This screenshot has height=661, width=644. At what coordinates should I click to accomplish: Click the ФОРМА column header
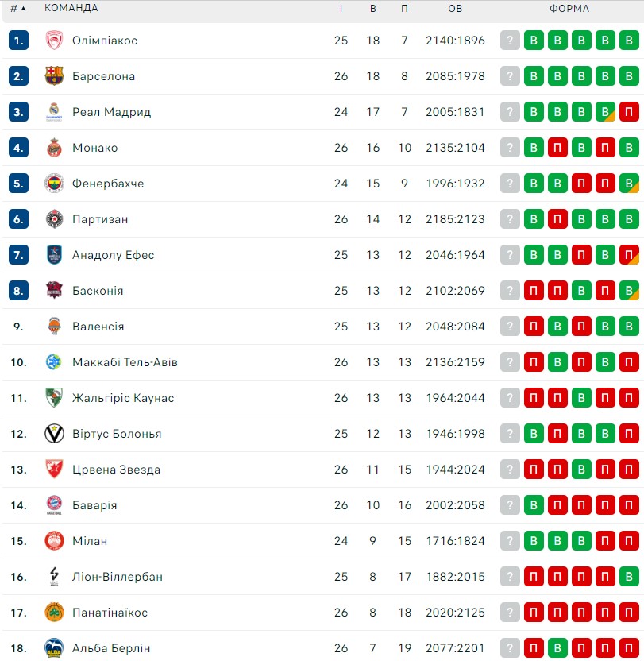pyautogui.click(x=569, y=8)
